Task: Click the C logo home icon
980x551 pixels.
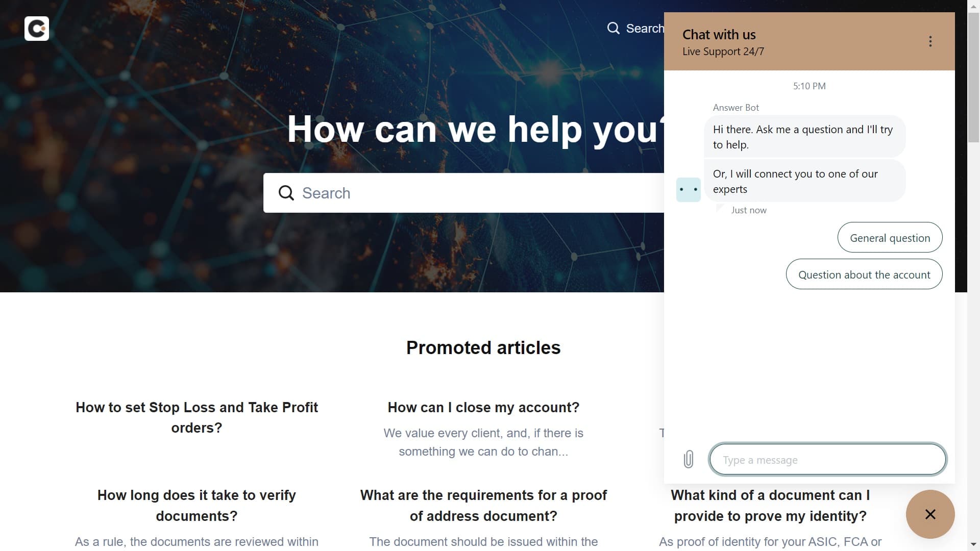Action: (37, 29)
